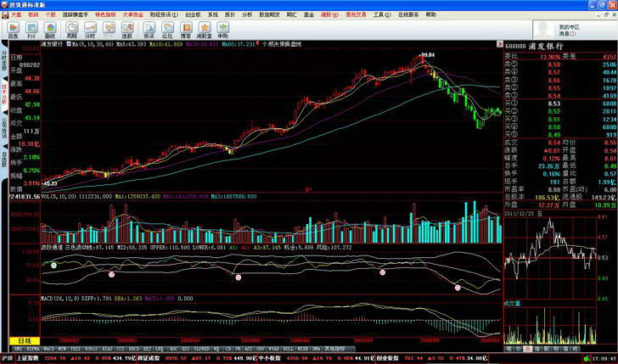Open the 板块 menu

pyautogui.click(x=33, y=14)
